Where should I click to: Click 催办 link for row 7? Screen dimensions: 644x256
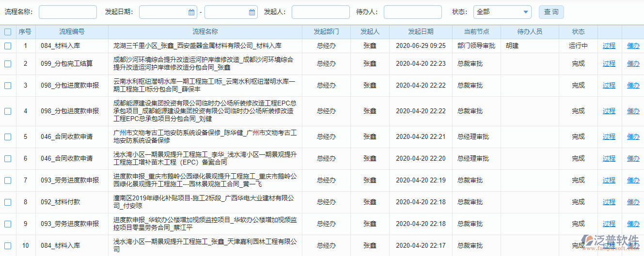[633, 181]
